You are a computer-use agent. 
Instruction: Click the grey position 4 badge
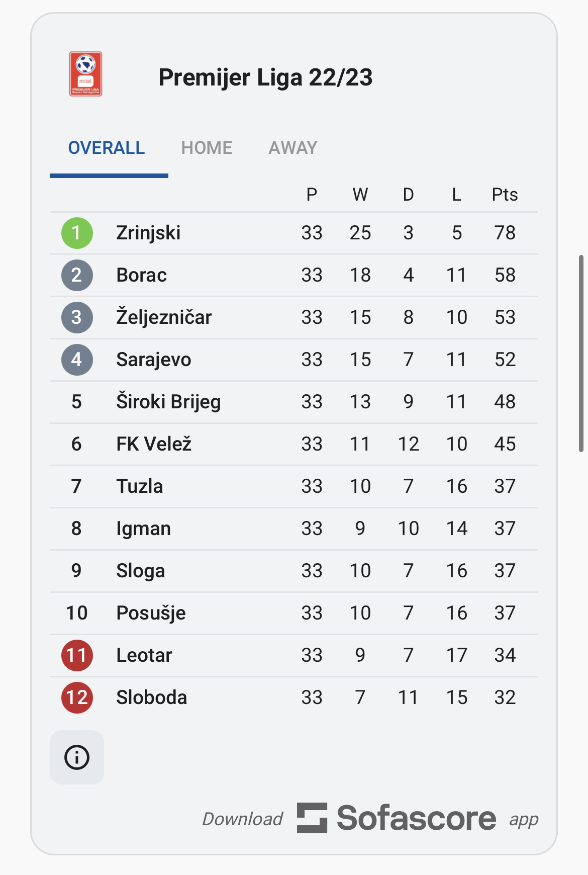pos(77,360)
